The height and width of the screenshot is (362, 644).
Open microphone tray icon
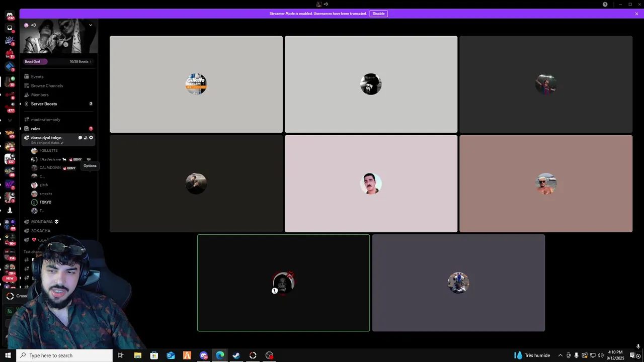coord(577,355)
